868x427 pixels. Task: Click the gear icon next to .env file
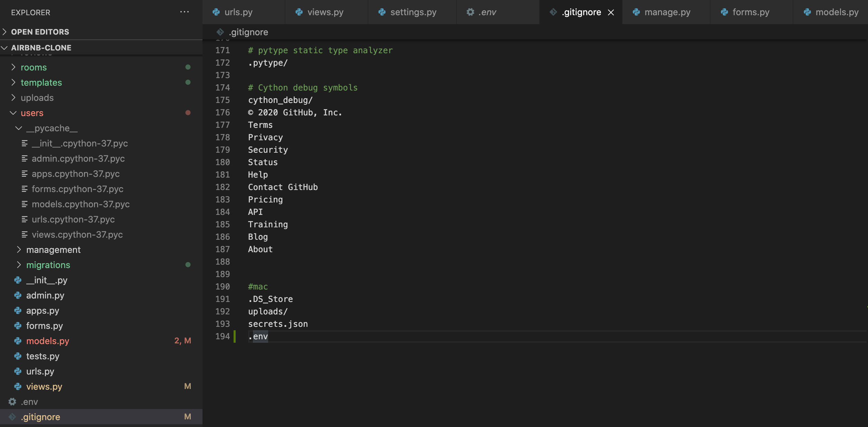tap(12, 402)
